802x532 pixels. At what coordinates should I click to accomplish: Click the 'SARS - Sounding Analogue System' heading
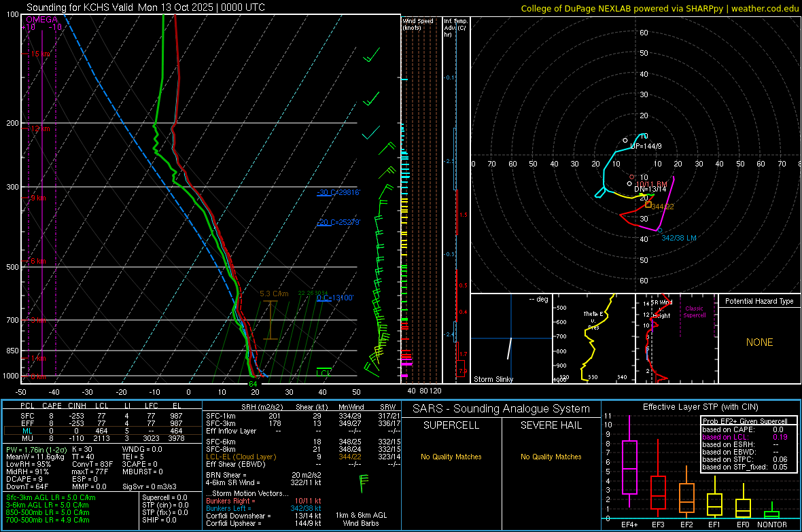pyautogui.click(x=502, y=409)
